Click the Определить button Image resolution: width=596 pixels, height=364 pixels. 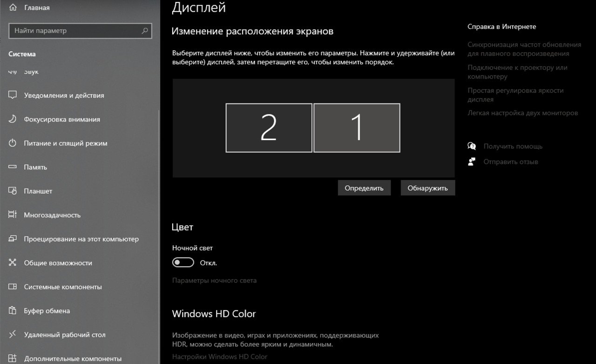pyautogui.click(x=364, y=188)
